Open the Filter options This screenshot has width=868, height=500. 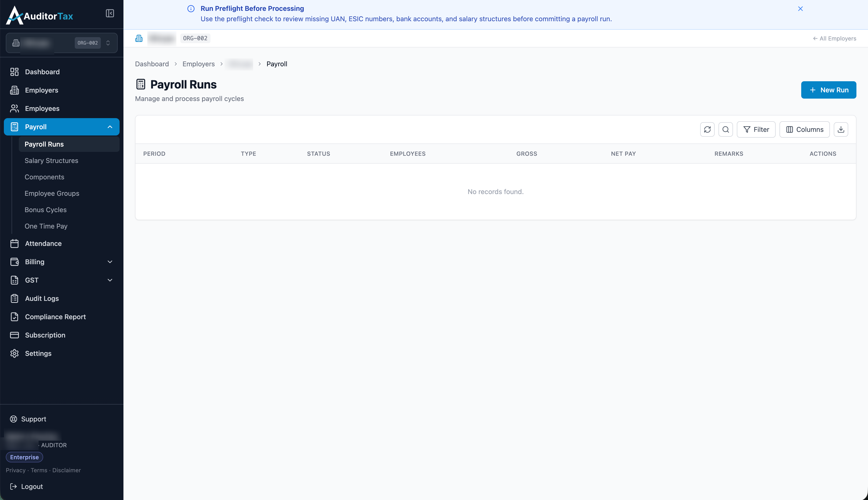tap(756, 129)
